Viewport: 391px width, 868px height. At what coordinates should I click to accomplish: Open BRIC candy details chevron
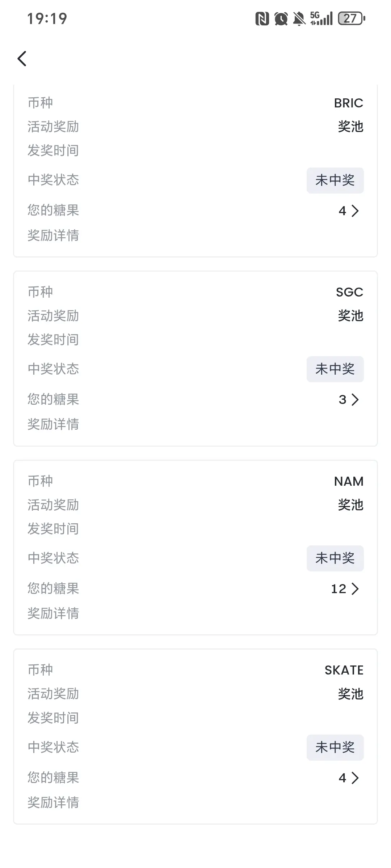pos(355,211)
